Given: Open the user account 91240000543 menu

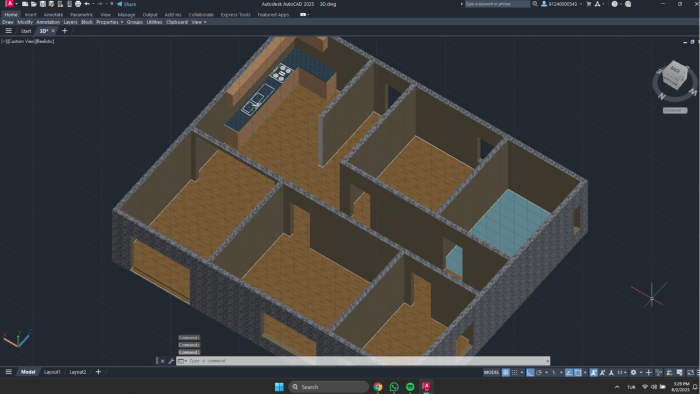Looking at the screenshot, I should click(562, 4).
